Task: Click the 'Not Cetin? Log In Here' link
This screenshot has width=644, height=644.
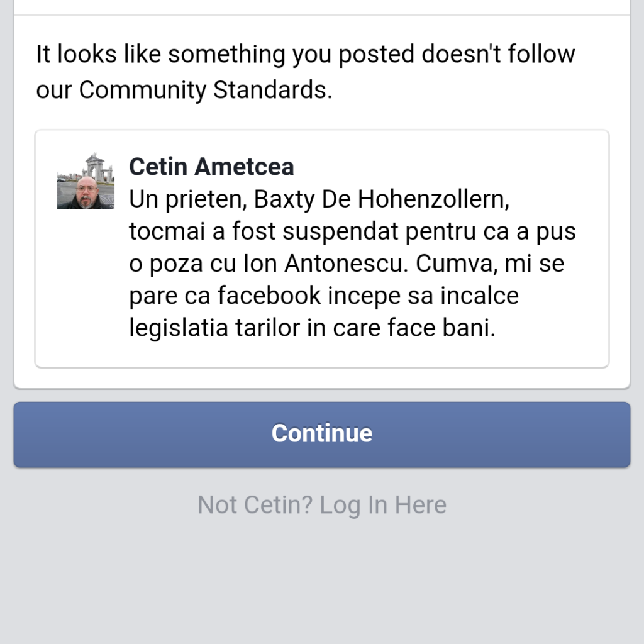Action: (x=321, y=505)
